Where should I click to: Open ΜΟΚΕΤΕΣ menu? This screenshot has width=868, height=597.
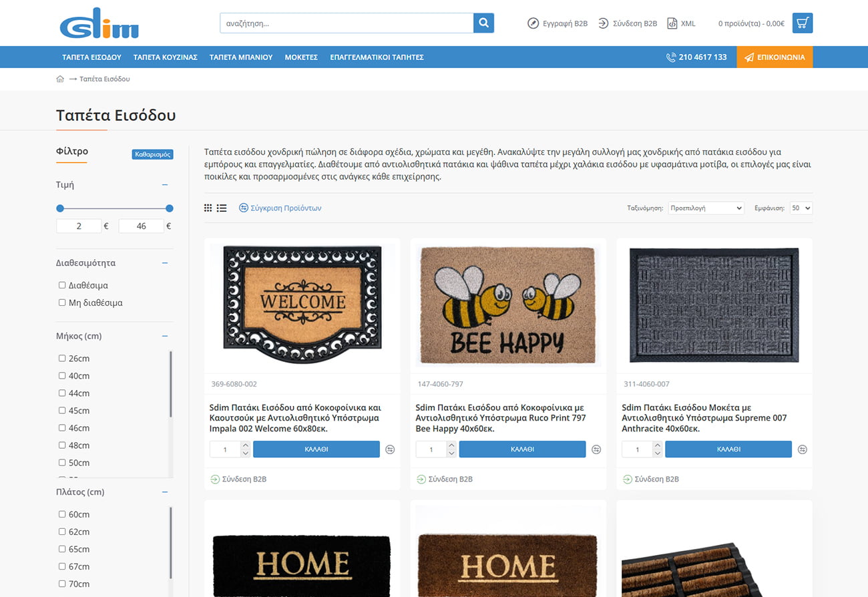(301, 57)
